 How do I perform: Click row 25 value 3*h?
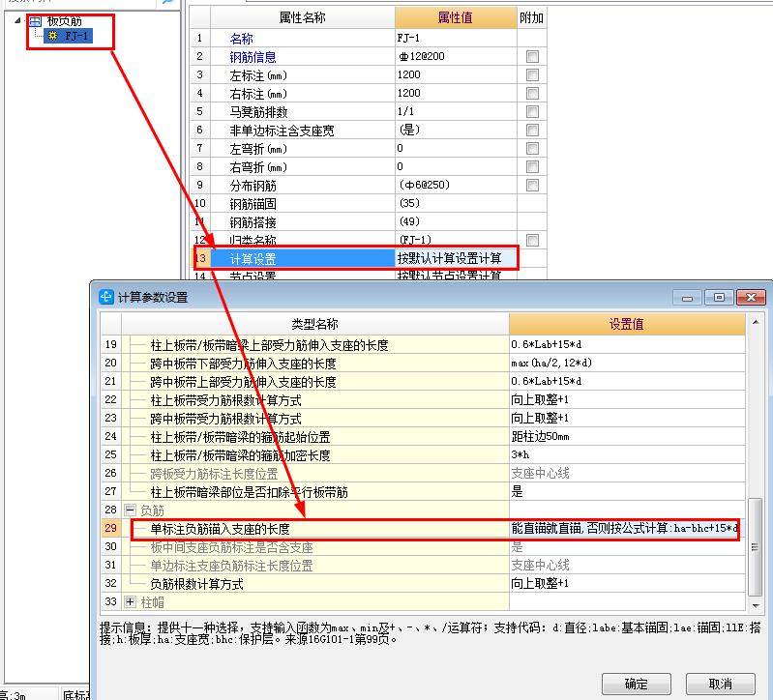(627, 454)
